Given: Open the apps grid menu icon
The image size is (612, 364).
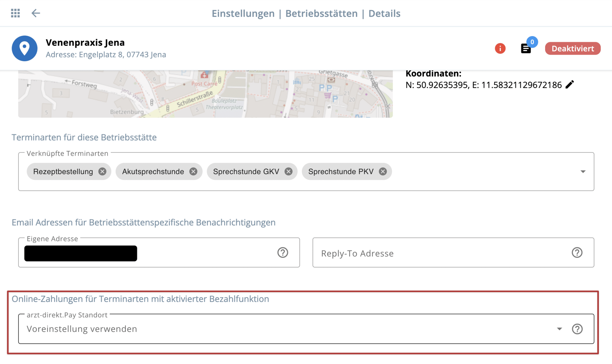Looking at the screenshot, I should coord(15,13).
